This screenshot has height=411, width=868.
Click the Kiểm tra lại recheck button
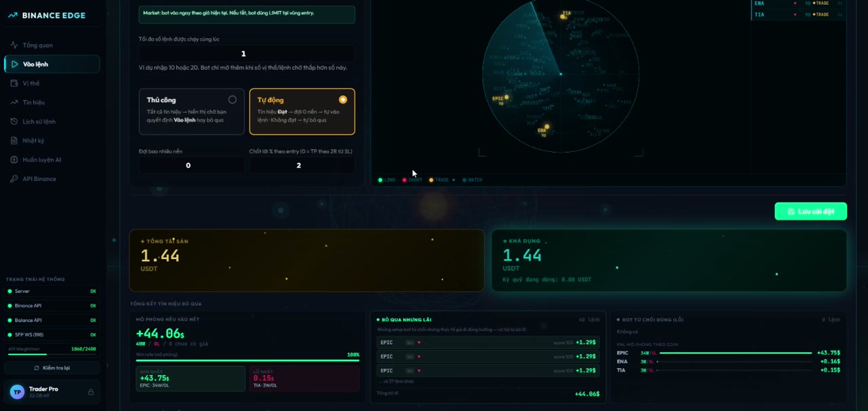click(52, 368)
